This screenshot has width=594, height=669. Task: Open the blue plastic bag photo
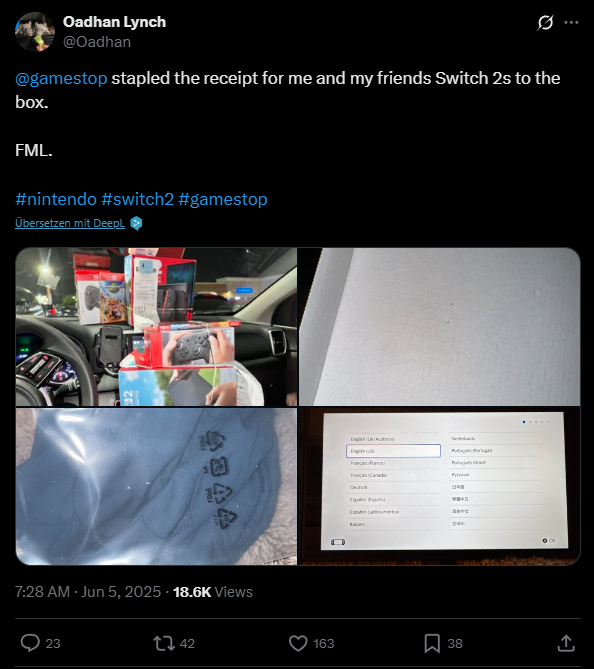point(156,486)
